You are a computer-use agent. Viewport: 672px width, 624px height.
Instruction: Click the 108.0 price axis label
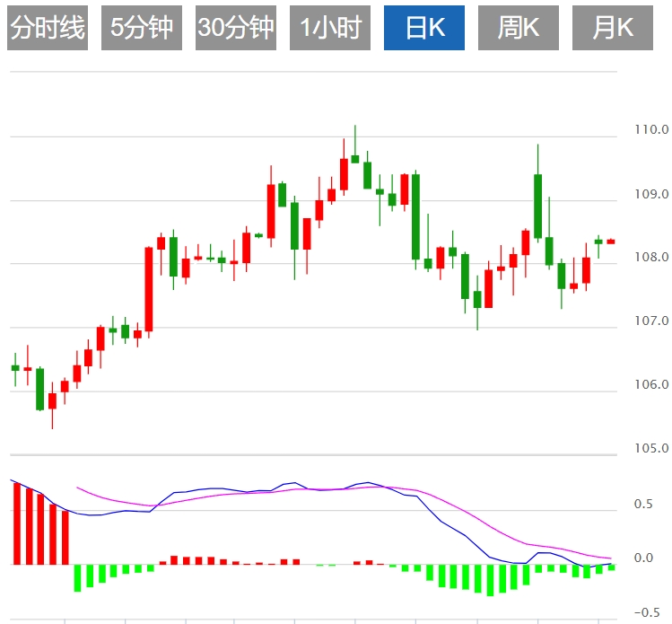pyautogui.click(x=650, y=258)
